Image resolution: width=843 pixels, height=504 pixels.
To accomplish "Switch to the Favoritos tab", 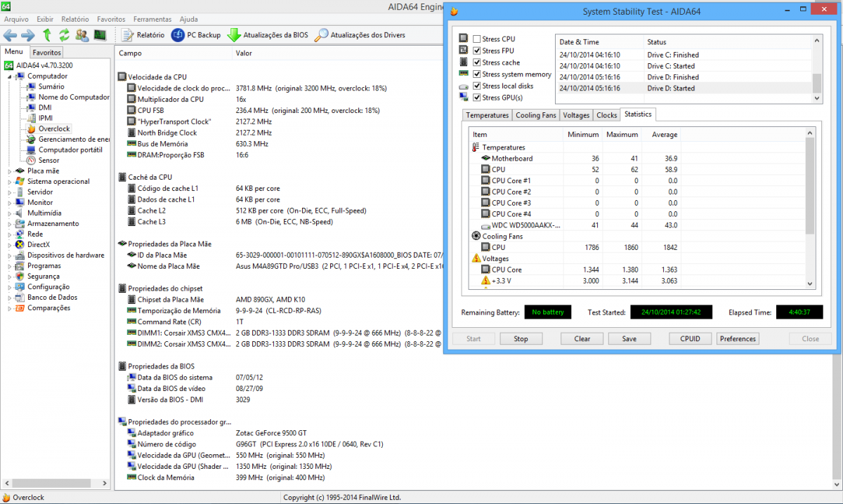I will (47, 53).
